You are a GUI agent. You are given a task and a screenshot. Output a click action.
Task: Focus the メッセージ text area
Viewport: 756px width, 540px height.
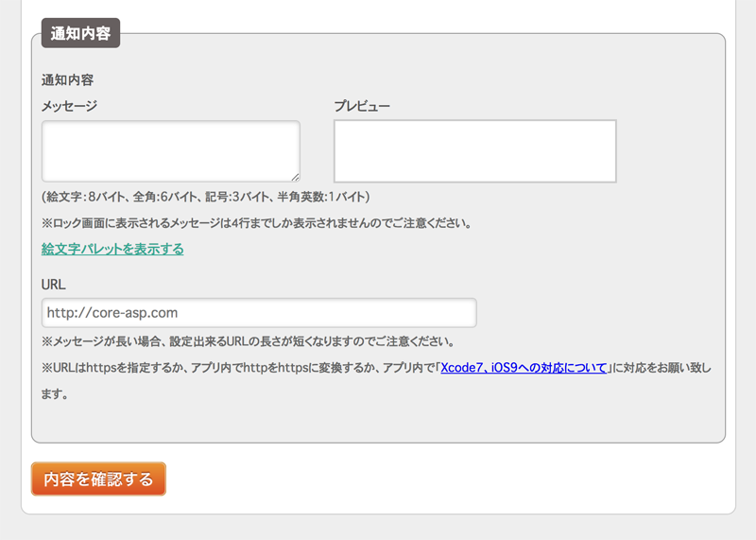pyautogui.click(x=171, y=151)
